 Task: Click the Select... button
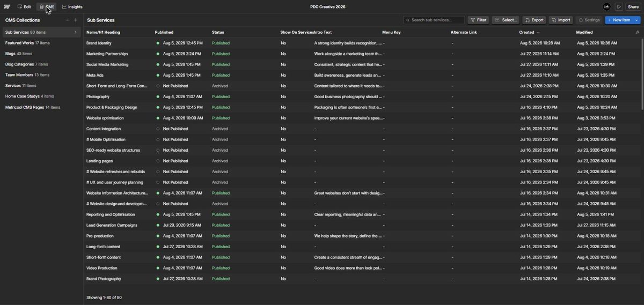coord(506,20)
